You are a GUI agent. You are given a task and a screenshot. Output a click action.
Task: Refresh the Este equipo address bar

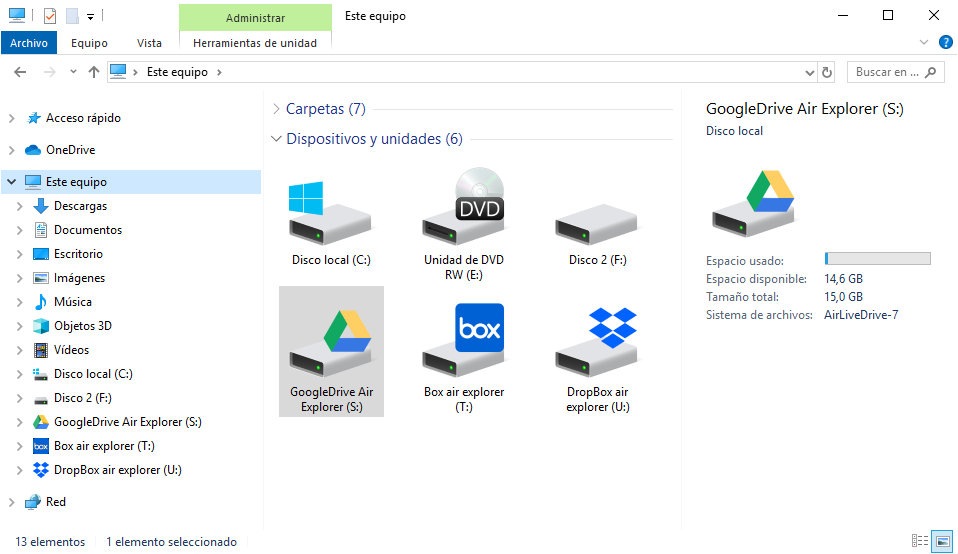point(827,72)
